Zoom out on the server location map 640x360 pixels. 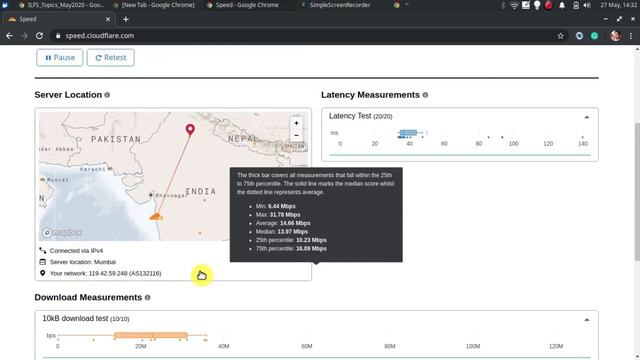(296, 135)
